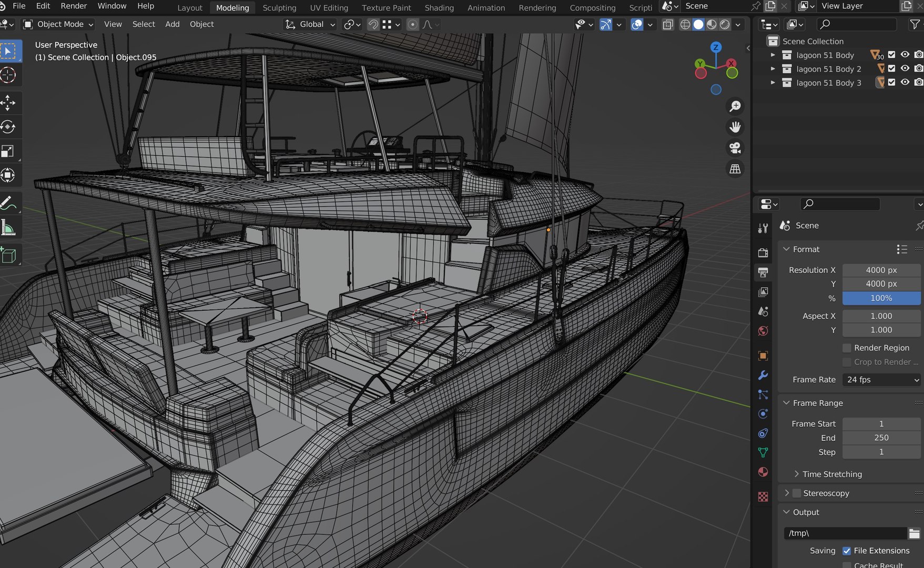Uncheck File Extensions option
The height and width of the screenshot is (568, 924).
(847, 551)
